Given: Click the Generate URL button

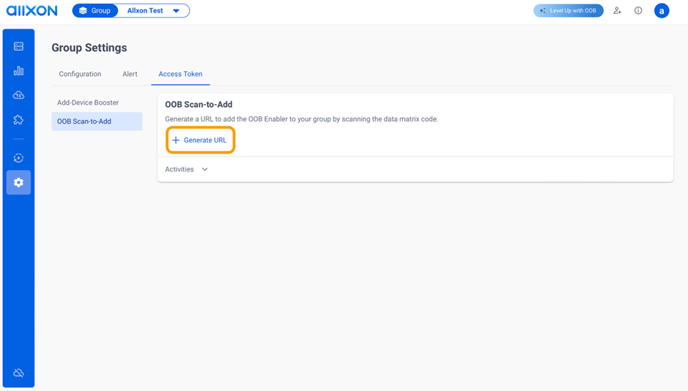Looking at the screenshot, I should point(200,140).
